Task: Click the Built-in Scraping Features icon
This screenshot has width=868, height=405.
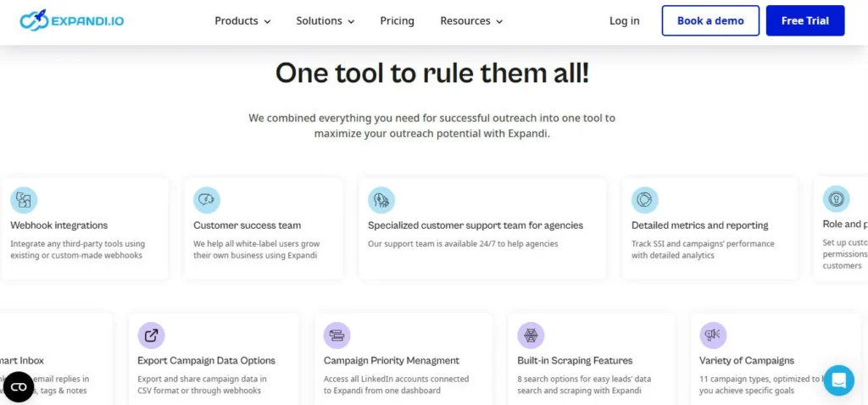Action: [531, 336]
